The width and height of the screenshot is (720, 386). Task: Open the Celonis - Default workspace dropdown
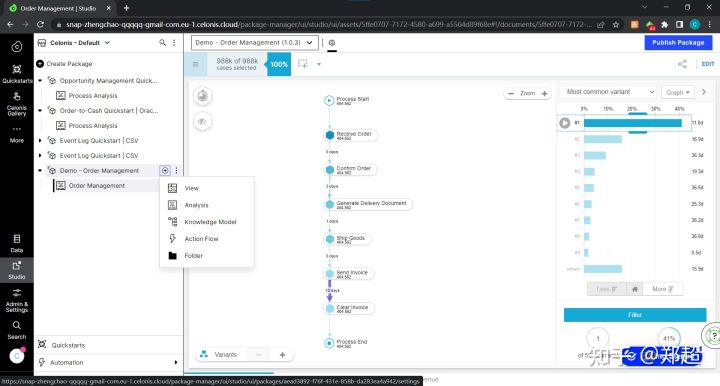point(107,42)
